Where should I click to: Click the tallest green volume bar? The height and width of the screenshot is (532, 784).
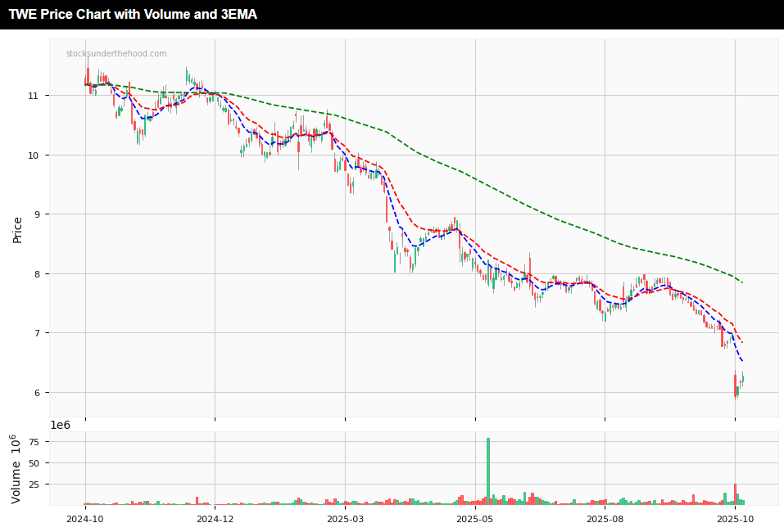[x=488, y=471]
